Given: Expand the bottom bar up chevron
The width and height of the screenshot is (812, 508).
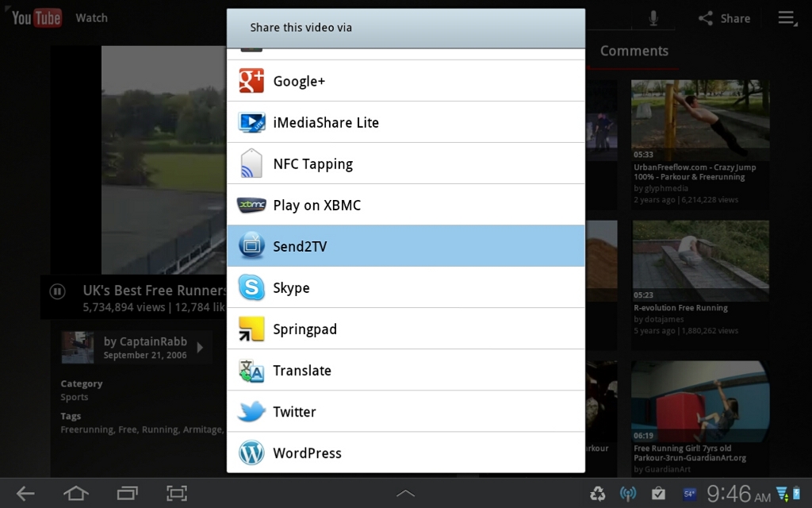Looking at the screenshot, I should coord(405,493).
